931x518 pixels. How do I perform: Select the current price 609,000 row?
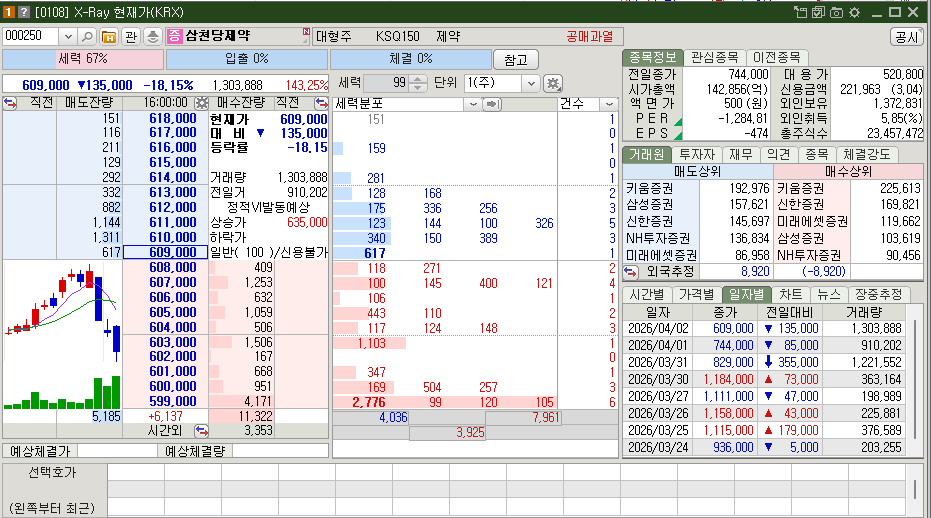click(x=165, y=252)
